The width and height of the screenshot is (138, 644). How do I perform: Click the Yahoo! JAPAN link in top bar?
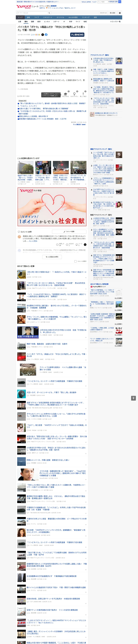86,2
